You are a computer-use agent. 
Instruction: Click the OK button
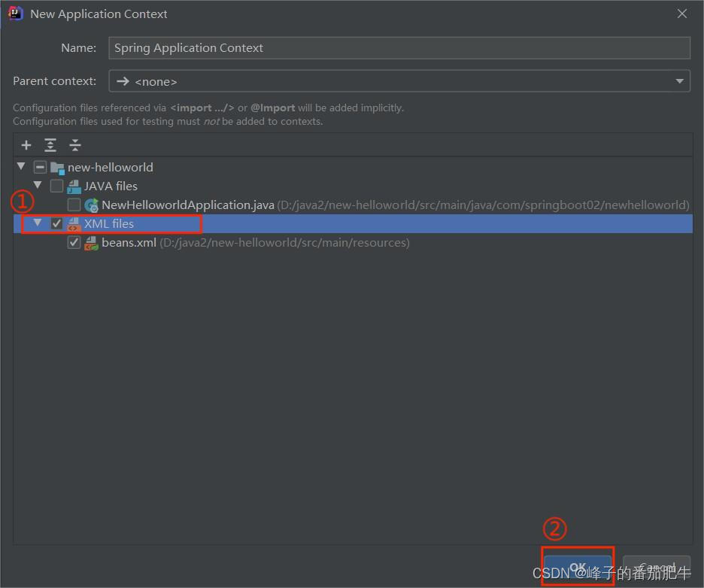click(x=578, y=568)
